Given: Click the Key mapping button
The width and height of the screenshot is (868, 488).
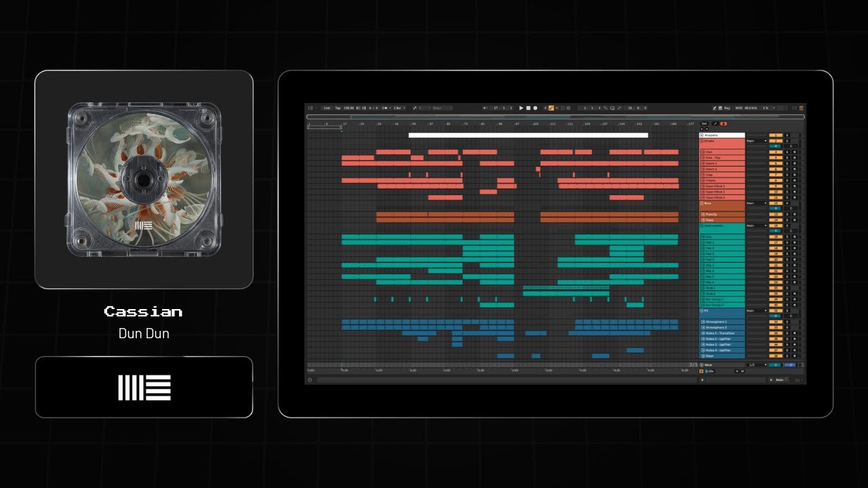Looking at the screenshot, I should (727, 108).
